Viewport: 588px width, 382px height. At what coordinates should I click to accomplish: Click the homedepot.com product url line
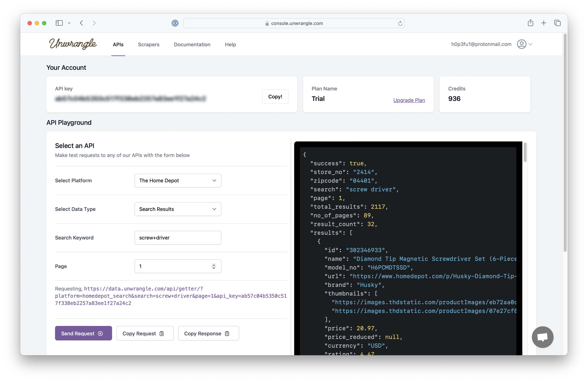click(x=420, y=276)
